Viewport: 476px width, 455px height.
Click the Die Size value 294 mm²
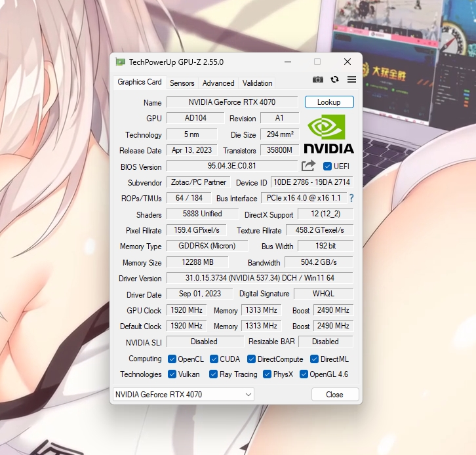pyautogui.click(x=279, y=134)
